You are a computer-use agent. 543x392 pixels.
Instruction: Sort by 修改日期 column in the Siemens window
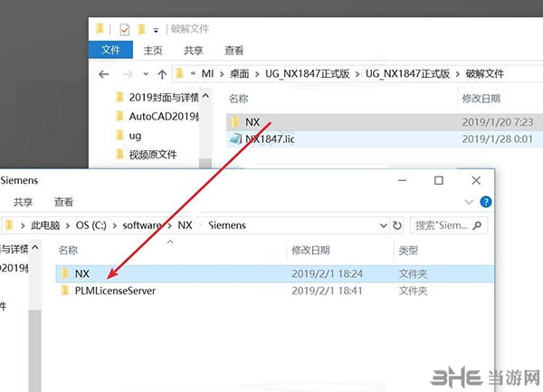point(310,251)
